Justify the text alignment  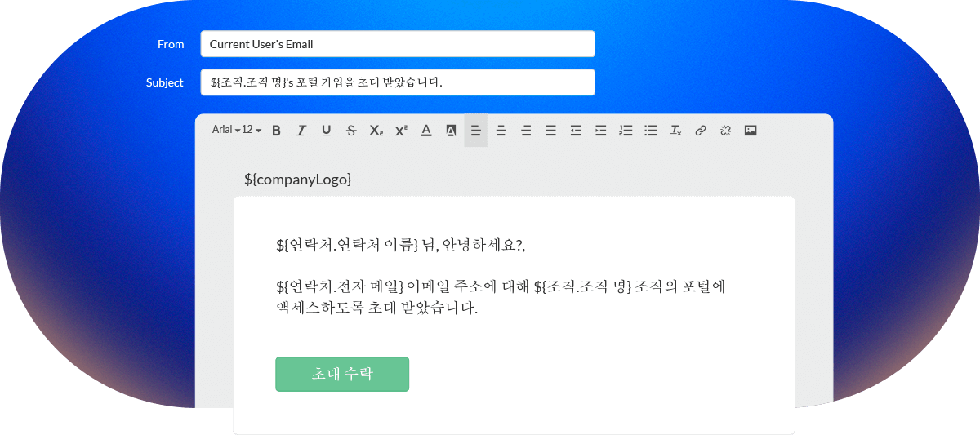pyautogui.click(x=550, y=131)
